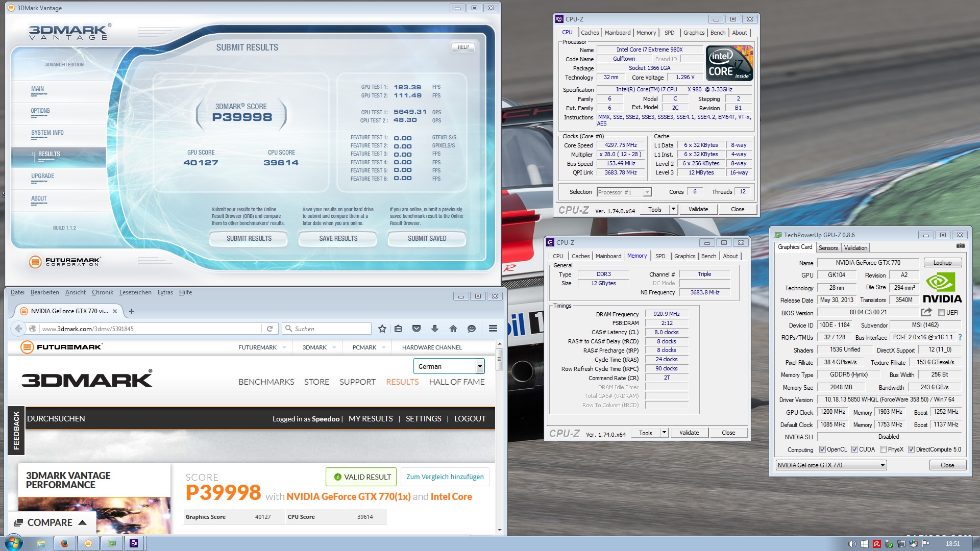Click the Firefox URL address field
Image resolution: width=980 pixels, height=551 pixels.
[x=151, y=329]
